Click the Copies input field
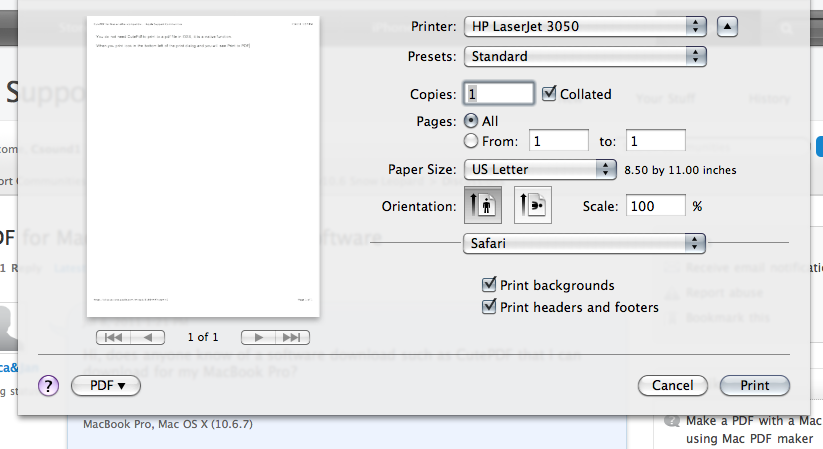 click(499, 93)
